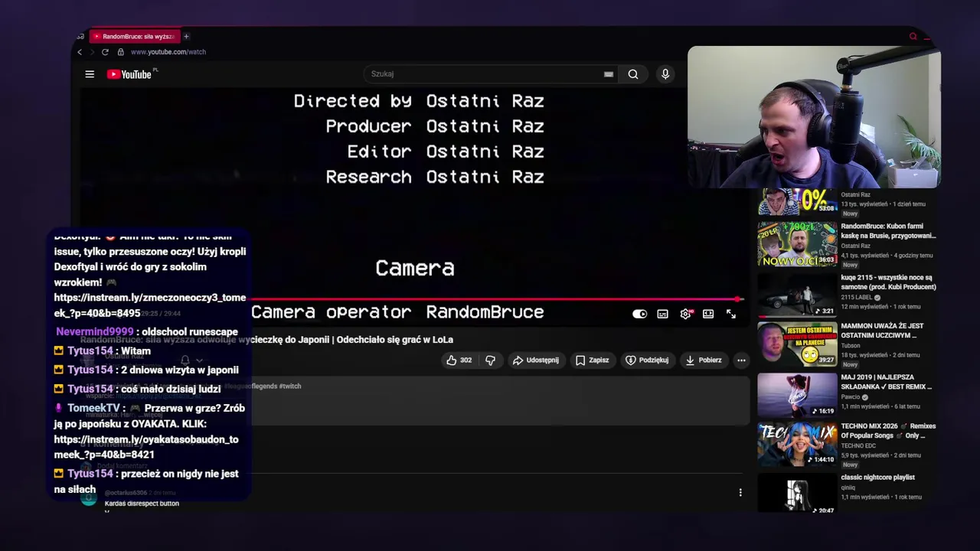Enter fullscreen mode on the video

click(x=731, y=314)
